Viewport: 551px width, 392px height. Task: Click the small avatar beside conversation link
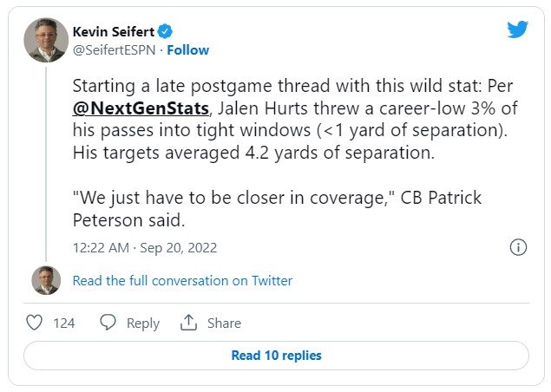click(46, 280)
